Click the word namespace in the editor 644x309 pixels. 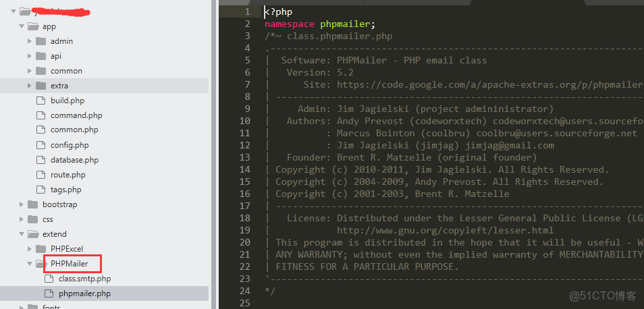click(290, 24)
